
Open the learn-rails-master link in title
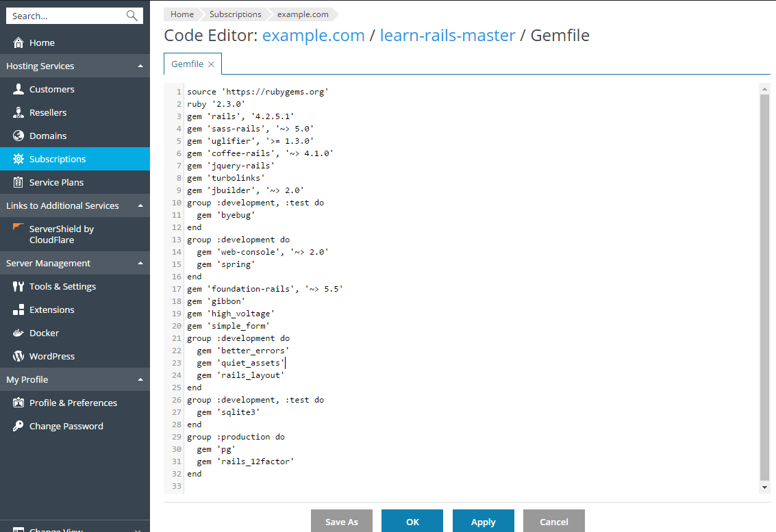click(447, 36)
